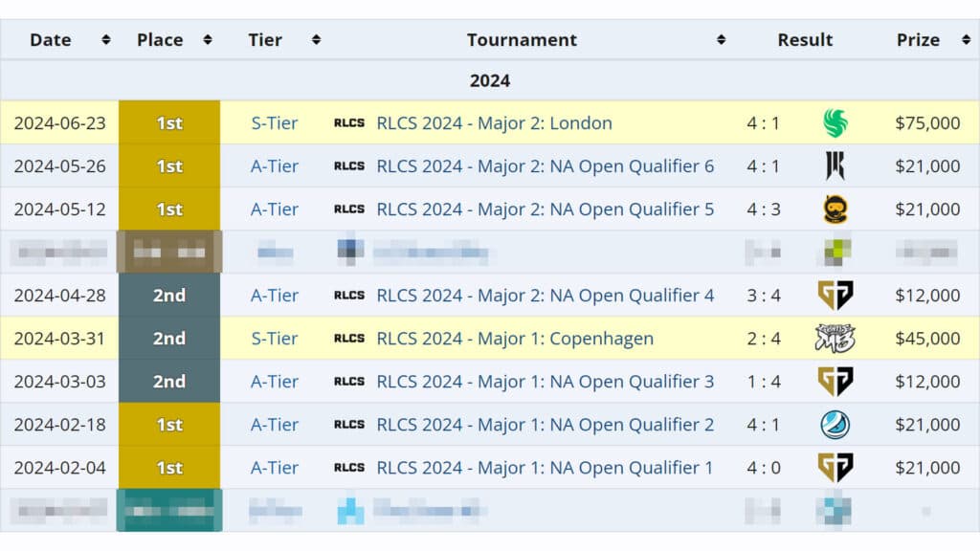
Task: Select the scuba diver team logo in Qualifier 5 row
Action: [837, 209]
